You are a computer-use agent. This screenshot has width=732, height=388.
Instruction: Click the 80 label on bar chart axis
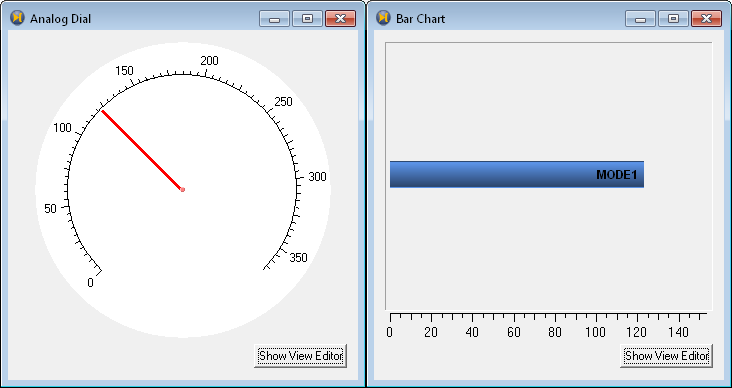(555, 332)
